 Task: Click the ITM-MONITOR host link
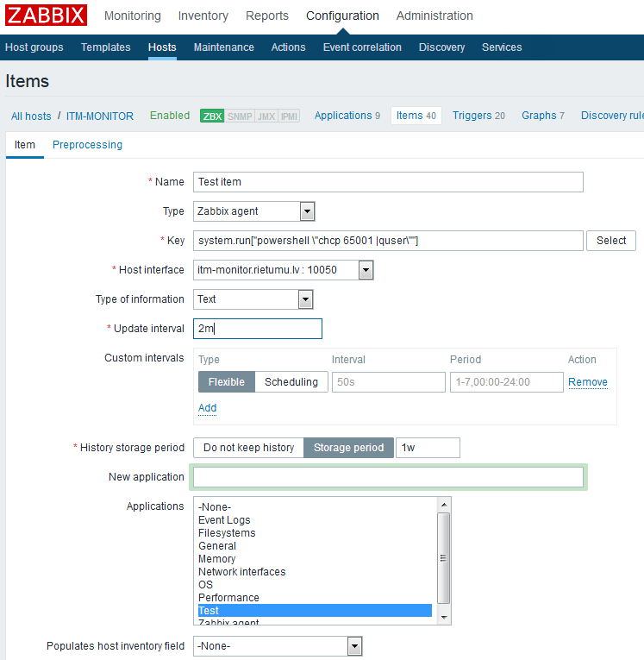pyautogui.click(x=100, y=116)
